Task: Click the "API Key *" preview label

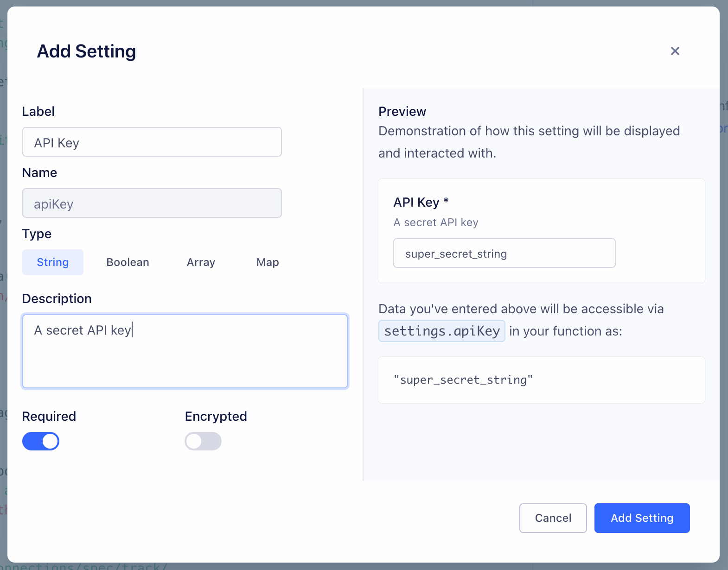Action: (x=421, y=203)
